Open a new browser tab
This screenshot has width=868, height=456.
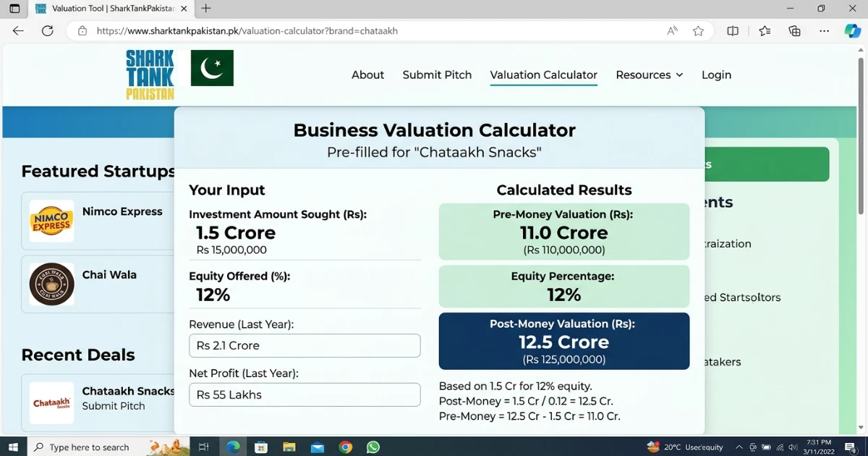click(x=206, y=9)
